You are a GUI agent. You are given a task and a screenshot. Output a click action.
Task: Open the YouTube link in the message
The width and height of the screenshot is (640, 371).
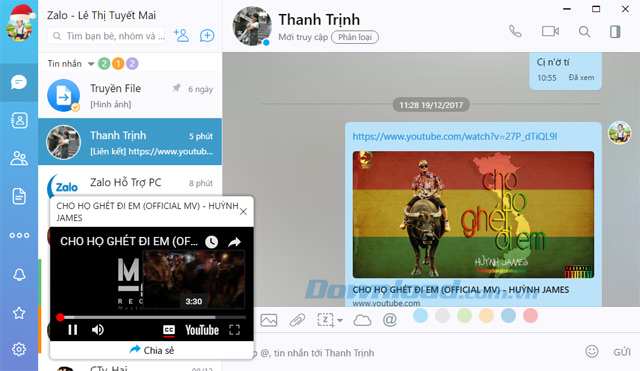[455, 136]
